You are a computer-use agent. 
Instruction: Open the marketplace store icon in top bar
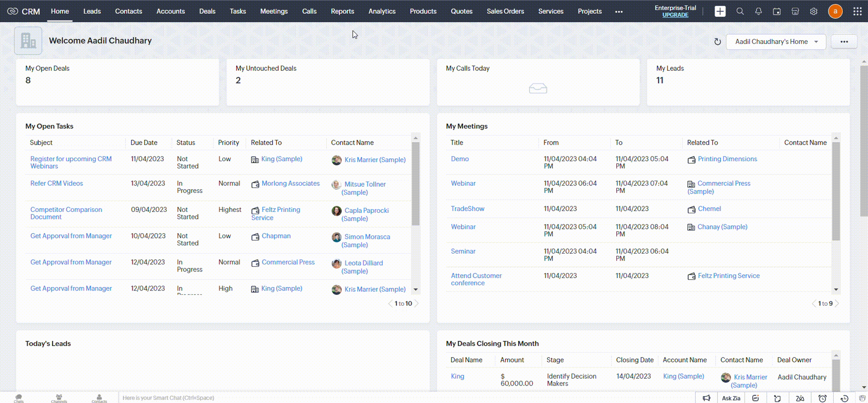pos(795,11)
